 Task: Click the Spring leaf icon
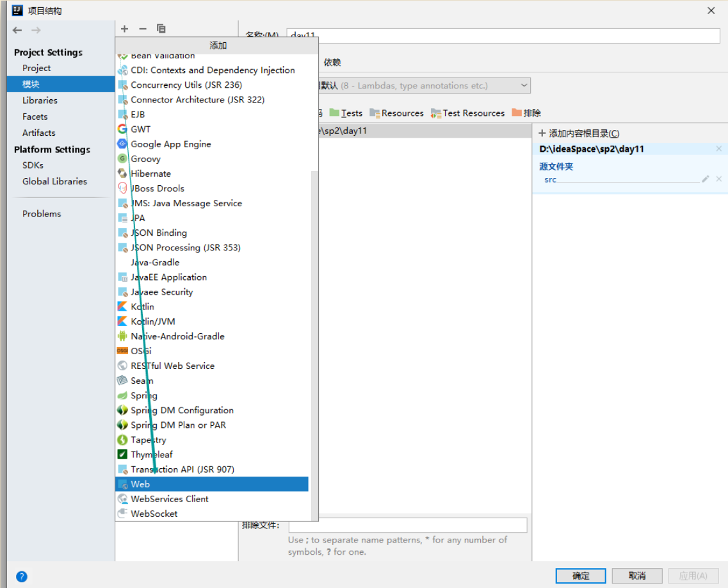122,395
